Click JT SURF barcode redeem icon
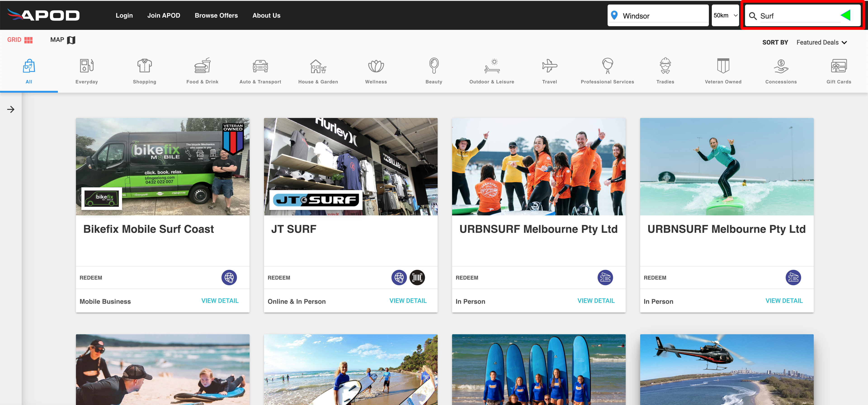The height and width of the screenshot is (405, 868). pyautogui.click(x=417, y=278)
